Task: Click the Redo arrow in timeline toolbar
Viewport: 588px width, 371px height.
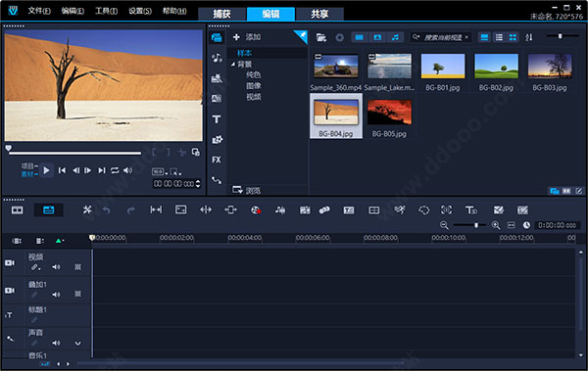Action: point(130,210)
